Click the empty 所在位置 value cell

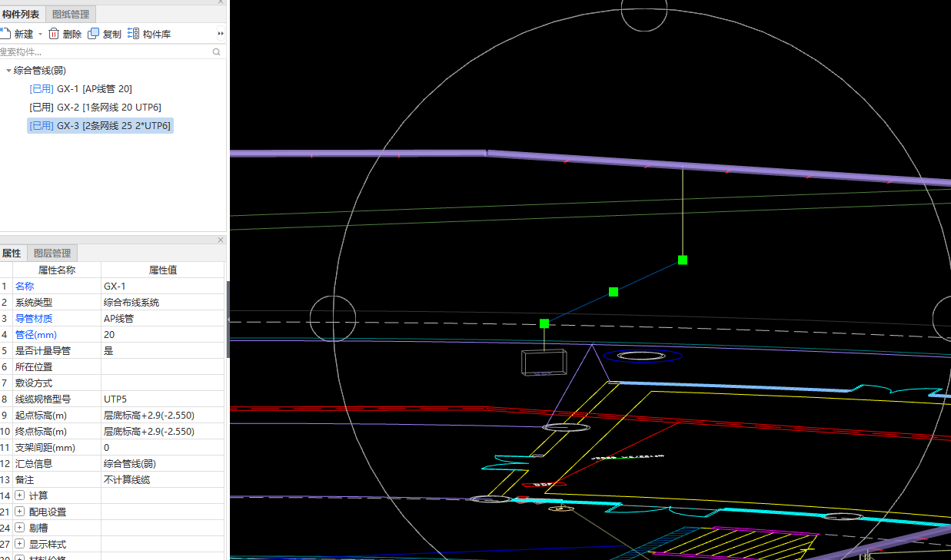click(x=162, y=367)
